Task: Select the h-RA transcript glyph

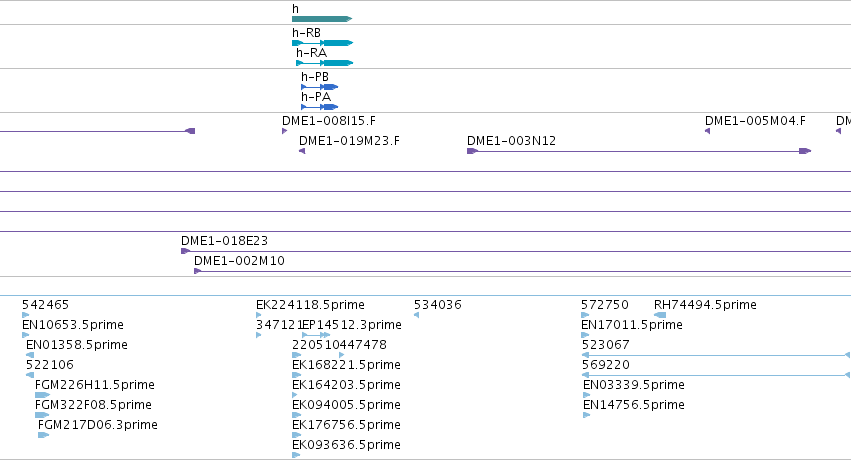Action: [x=325, y=63]
